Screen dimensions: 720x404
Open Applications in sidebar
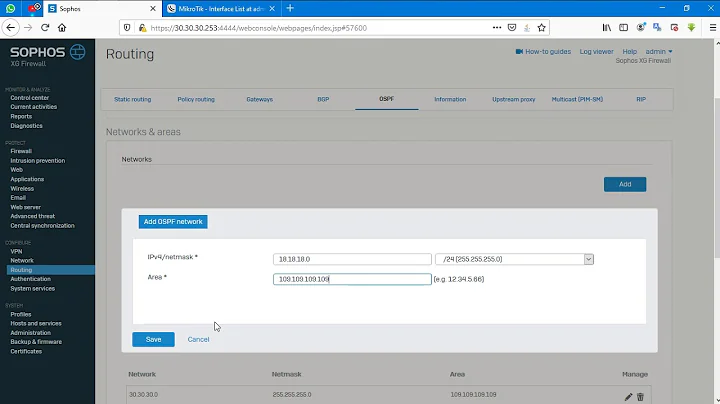click(27, 179)
